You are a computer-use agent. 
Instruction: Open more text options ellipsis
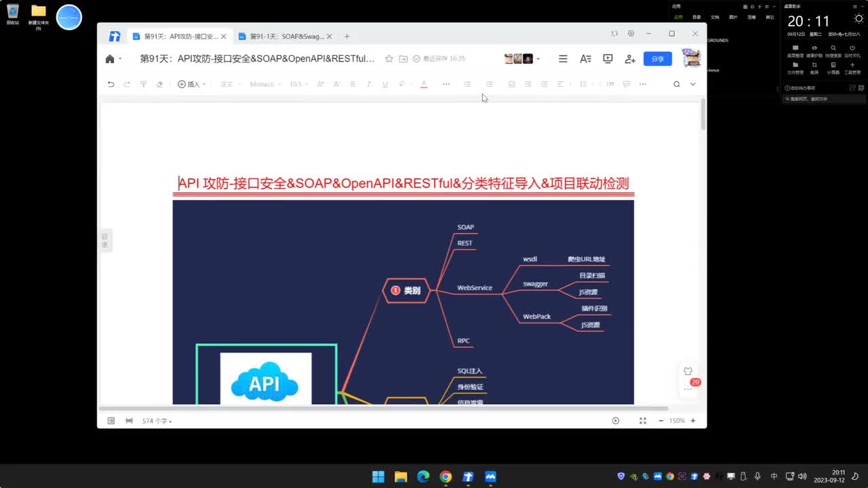(446, 84)
